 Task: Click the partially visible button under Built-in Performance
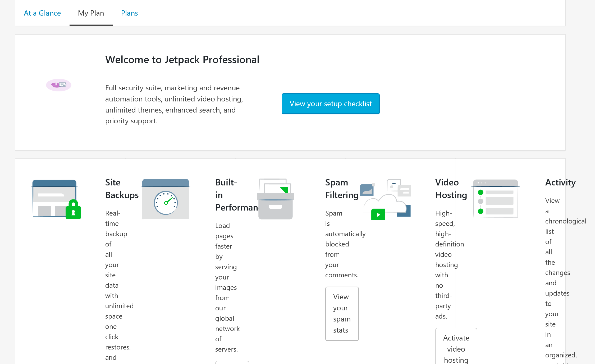coord(233,362)
